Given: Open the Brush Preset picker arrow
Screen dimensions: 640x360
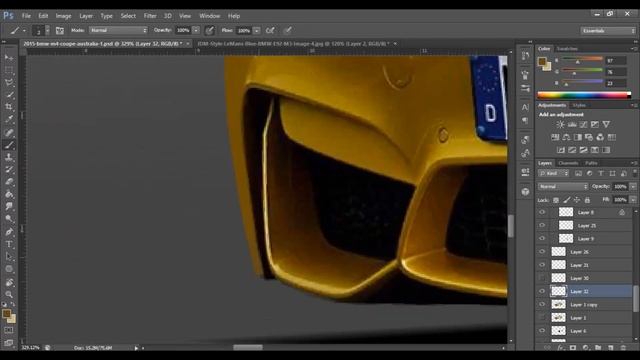Looking at the screenshot, I should (x=48, y=31).
